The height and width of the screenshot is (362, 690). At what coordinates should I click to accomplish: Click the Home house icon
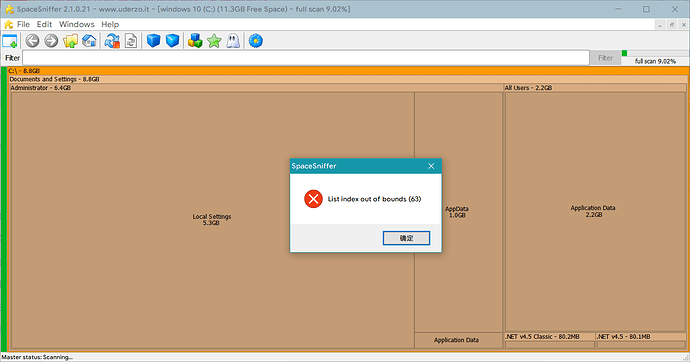tap(89, 41)
